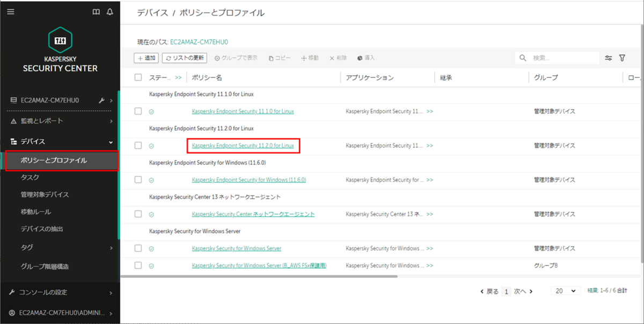Expand the ステータス column with >> icon
The height and width of the screenshot is (324, 644).
pos(178,78)
